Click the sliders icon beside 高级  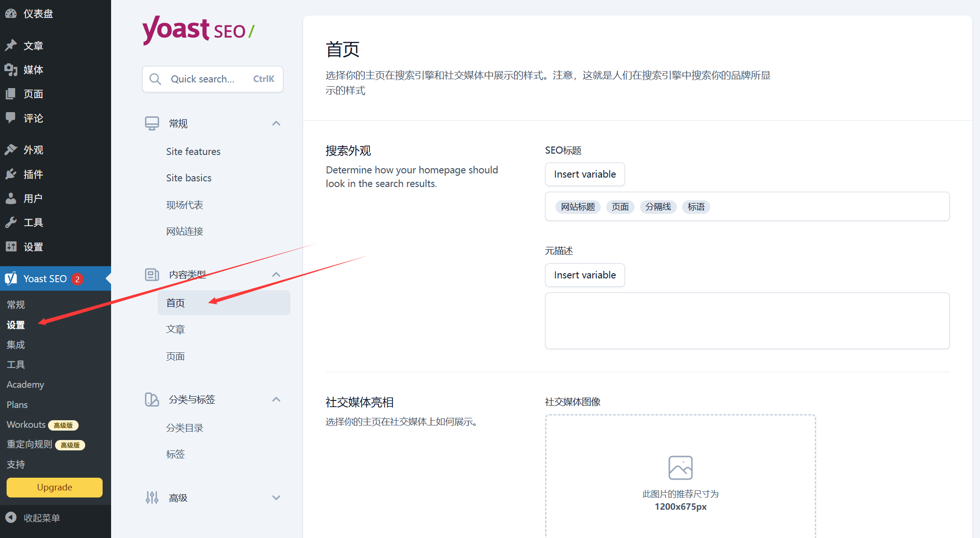click(152, 497)
